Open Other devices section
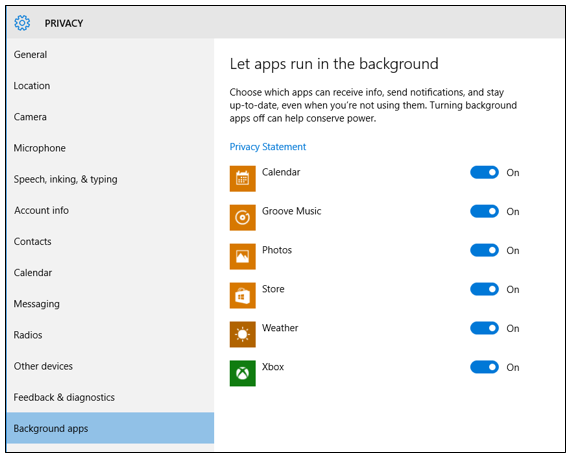Image resolution: width=574 pixels, height=462 pixels. pos(110,366)
